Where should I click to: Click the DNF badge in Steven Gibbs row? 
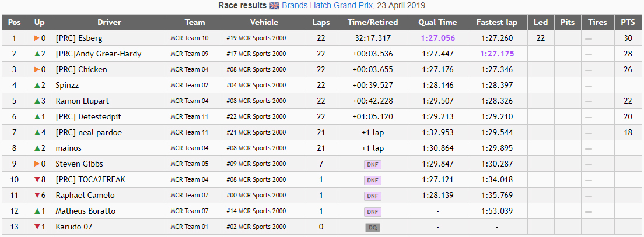(x=373, y=165)
